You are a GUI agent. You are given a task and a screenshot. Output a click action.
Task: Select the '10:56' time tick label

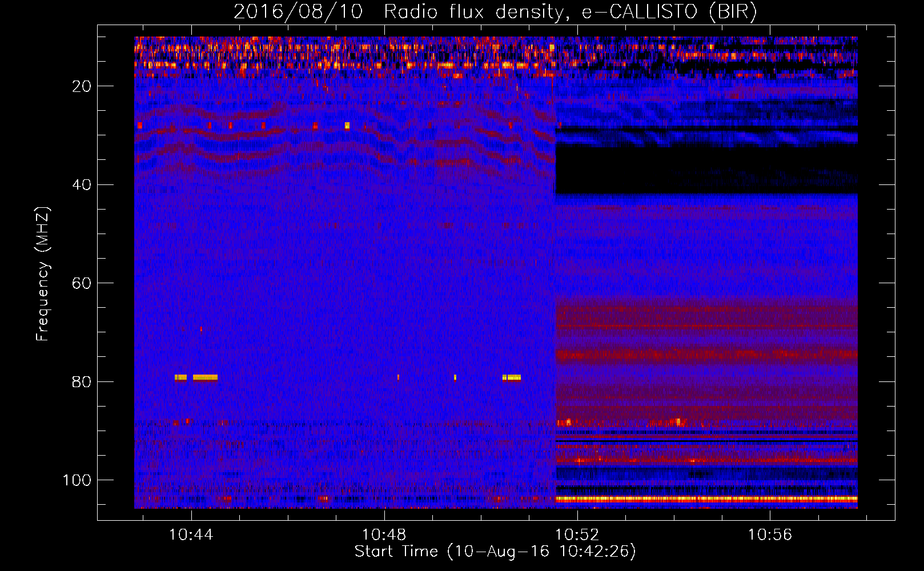click(770, 534)
